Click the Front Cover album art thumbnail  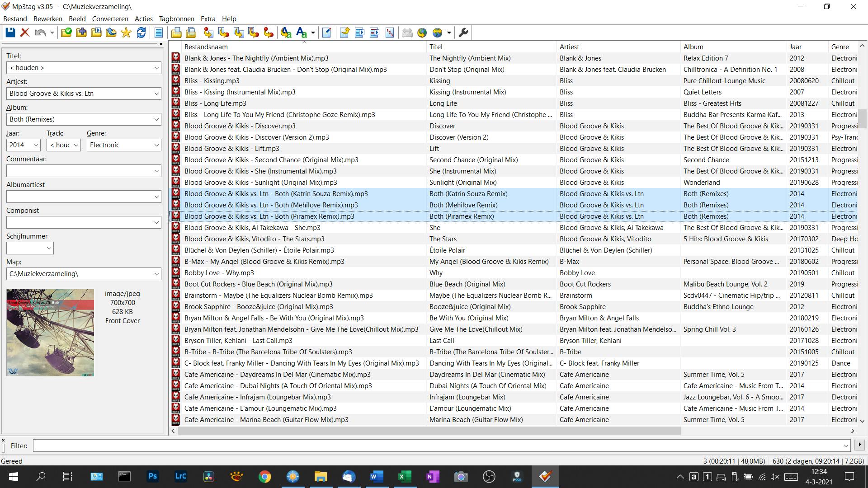(50, 333)
